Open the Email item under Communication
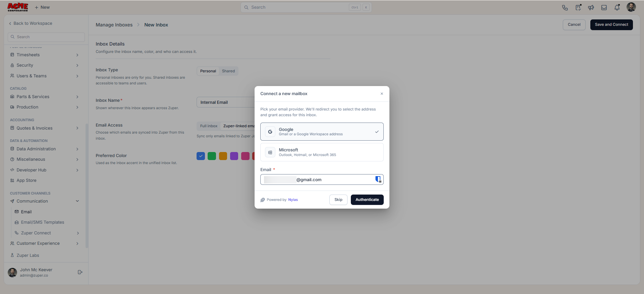Viewport: 644px width, 294px height. pos(26,212)
